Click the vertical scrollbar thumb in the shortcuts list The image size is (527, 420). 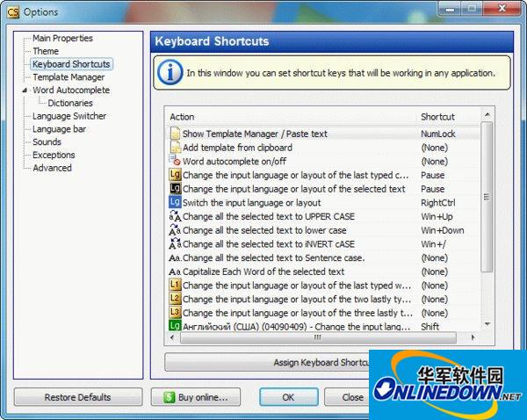(x=487, y=197)
